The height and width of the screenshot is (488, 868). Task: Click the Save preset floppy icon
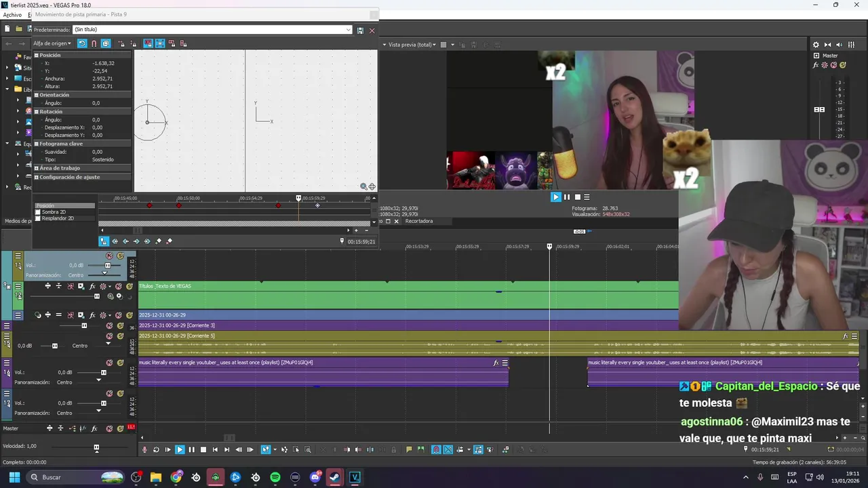coord(360,30)
